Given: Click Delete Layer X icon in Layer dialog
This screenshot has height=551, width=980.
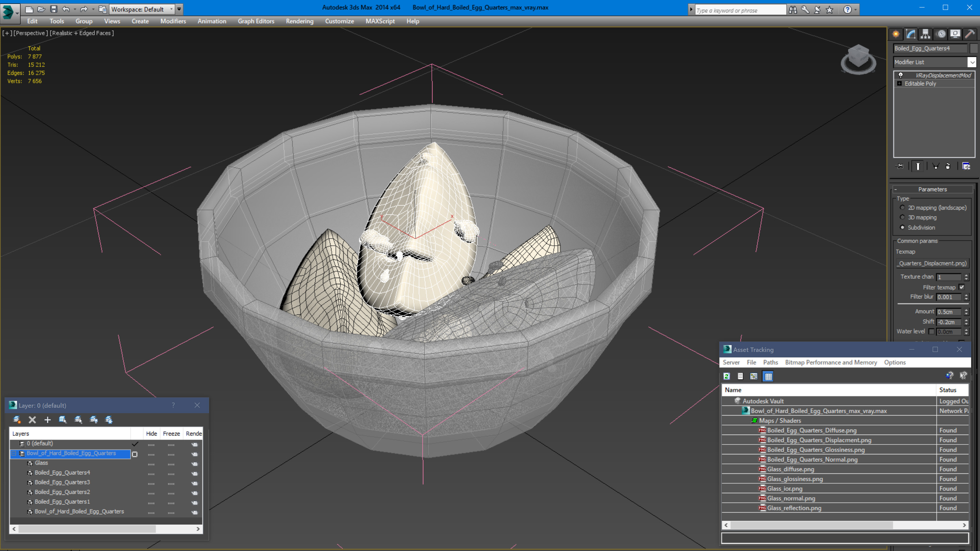Looking at the screenshot, I should (x=32, y=420).
